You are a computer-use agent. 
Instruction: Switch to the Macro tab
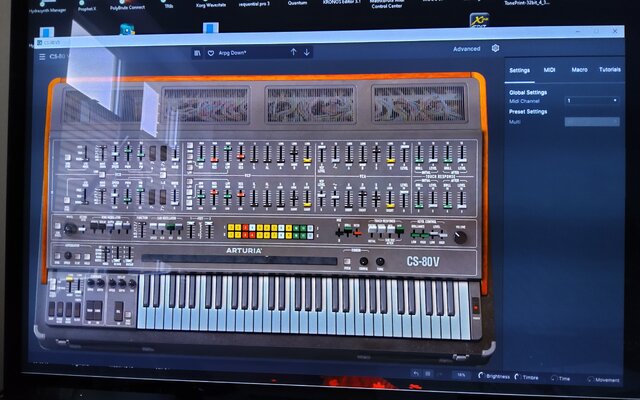(579, 70)
